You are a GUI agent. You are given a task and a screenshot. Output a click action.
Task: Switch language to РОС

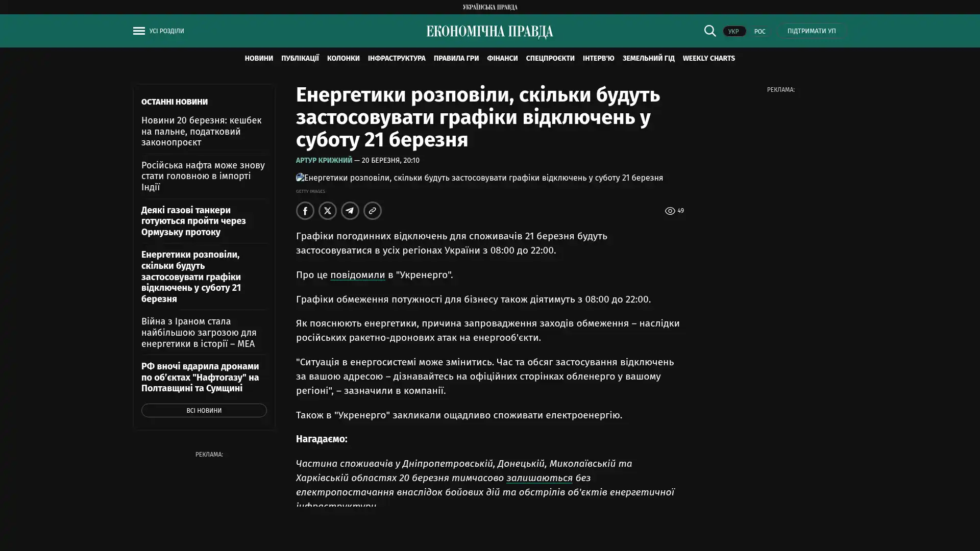coord(759,32)
